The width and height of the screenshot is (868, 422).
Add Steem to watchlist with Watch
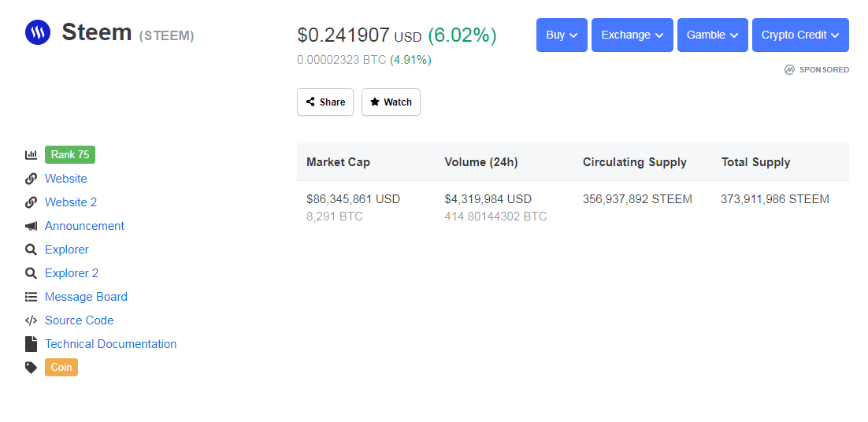pyautogui.click(x=391, y=102)
